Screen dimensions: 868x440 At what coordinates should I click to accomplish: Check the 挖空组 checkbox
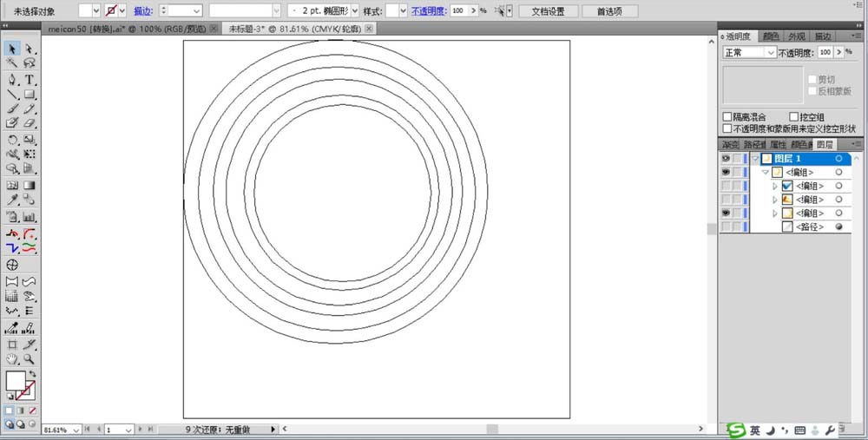793,117
